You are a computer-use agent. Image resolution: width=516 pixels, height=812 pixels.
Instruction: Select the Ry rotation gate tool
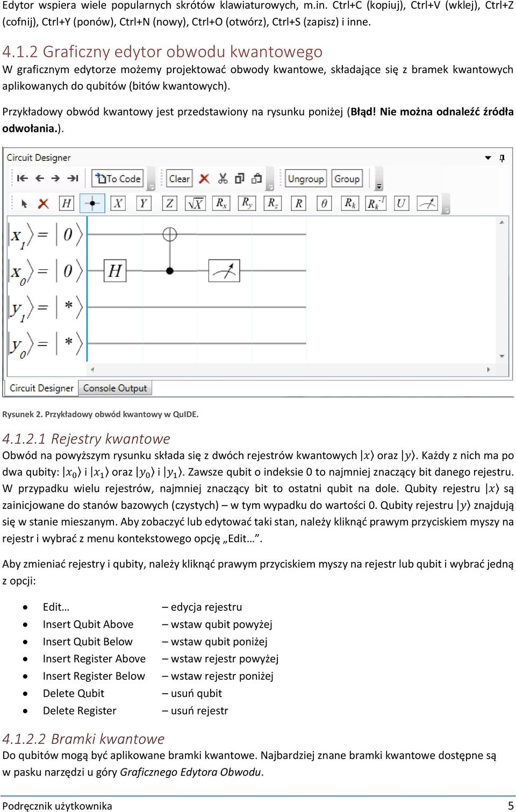[247, 204]
